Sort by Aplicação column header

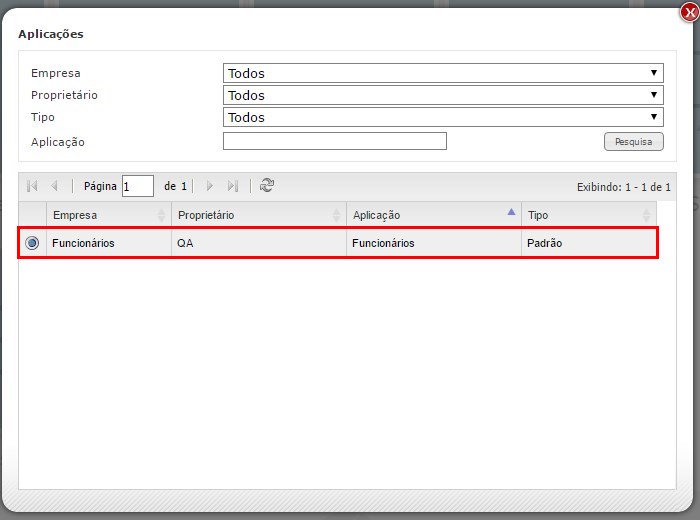(434, 215)
